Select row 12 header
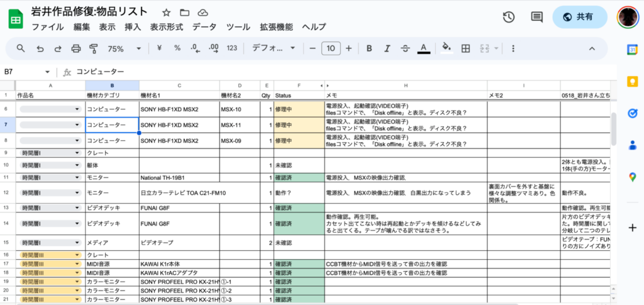The image size is (644, 305). [x=8, y=192]
